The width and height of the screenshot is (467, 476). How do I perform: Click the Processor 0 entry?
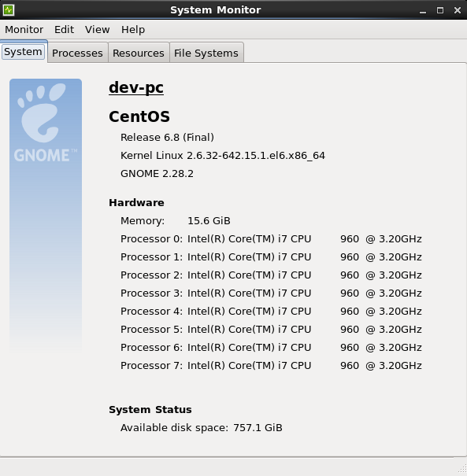(x=271, y=239)
